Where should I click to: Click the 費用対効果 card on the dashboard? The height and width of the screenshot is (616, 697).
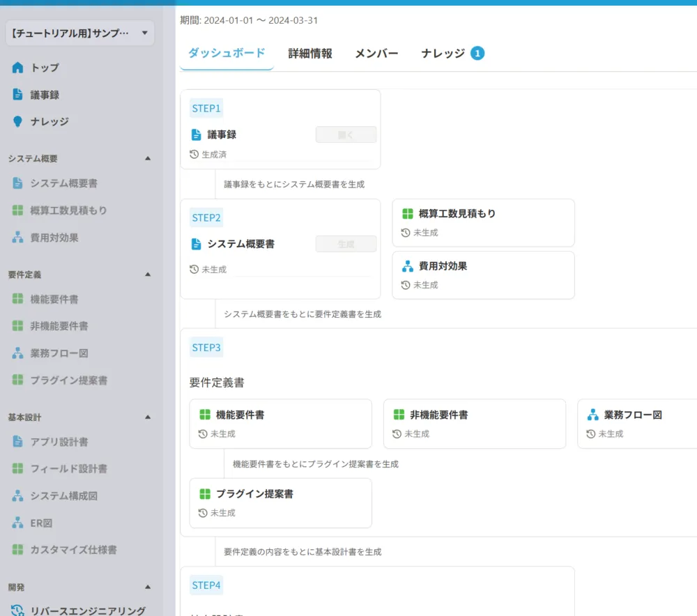484,275
